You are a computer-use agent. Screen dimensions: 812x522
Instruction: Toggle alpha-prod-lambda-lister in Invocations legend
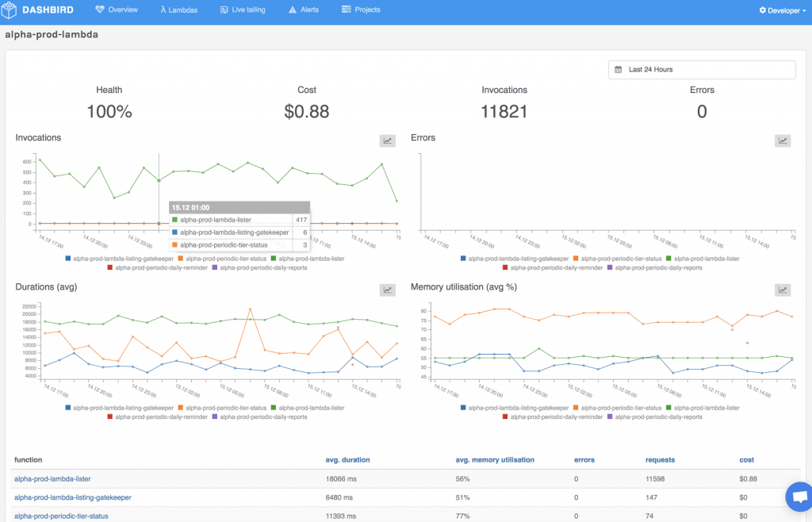pos(308,259)
